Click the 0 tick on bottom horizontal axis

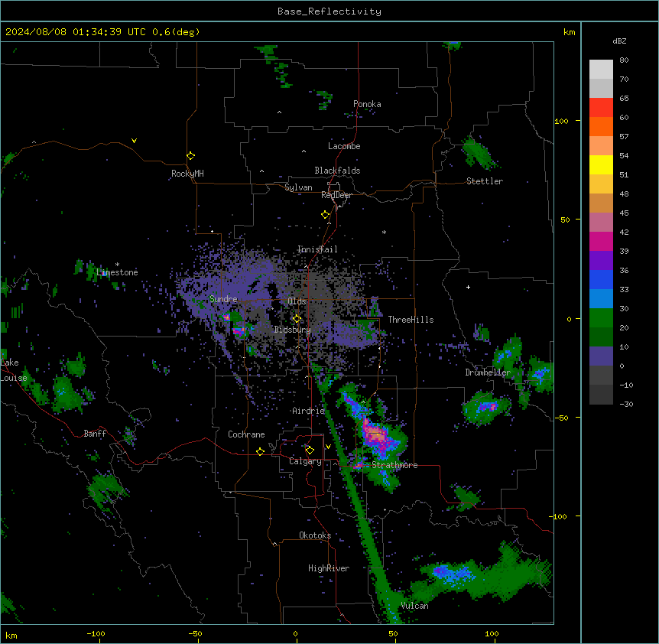[295, 633]
